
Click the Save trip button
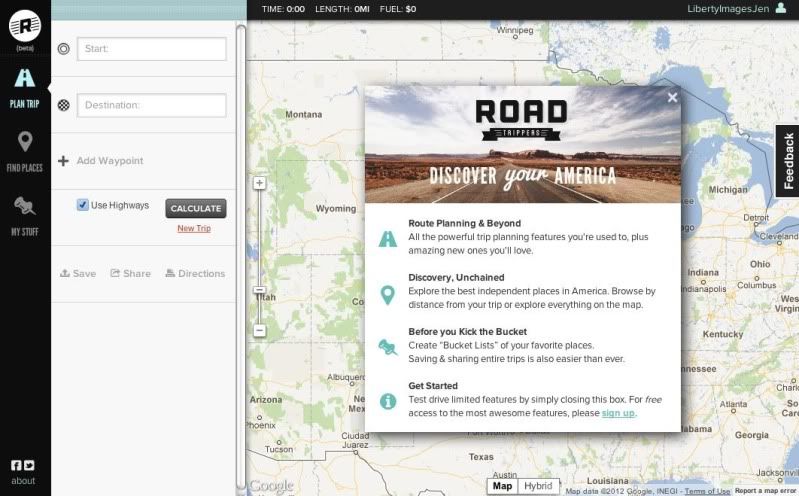coord(78,273)
